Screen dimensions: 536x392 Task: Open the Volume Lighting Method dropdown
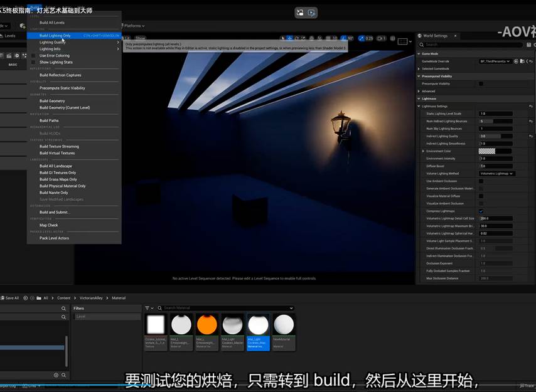tap(496, 173)
